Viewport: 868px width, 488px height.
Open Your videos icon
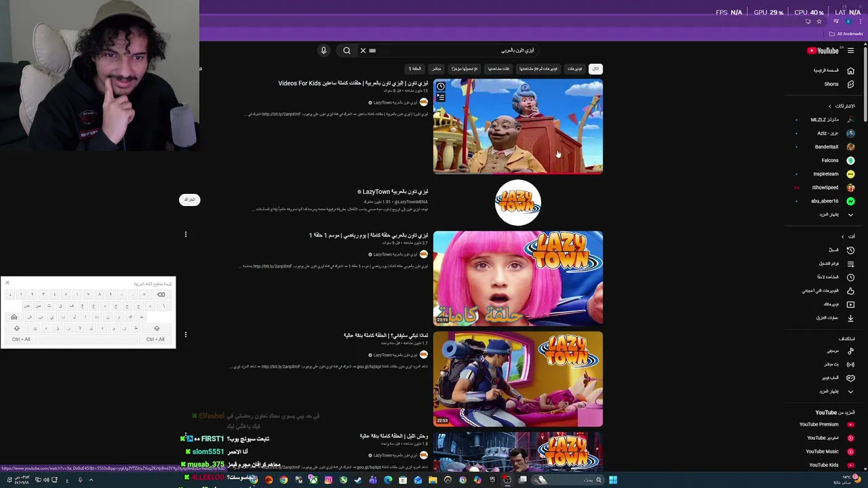coord(850,304)
